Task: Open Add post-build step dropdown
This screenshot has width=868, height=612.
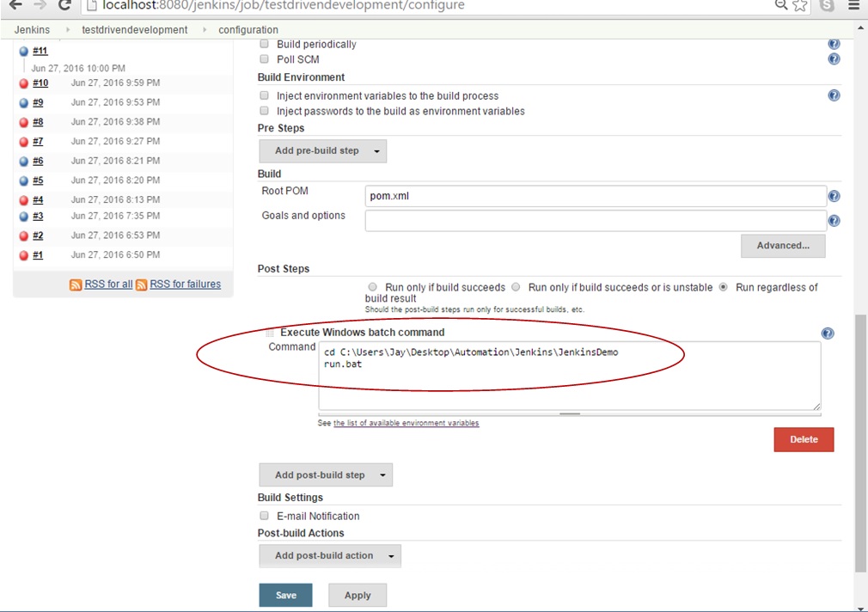Action: point(326,474)
